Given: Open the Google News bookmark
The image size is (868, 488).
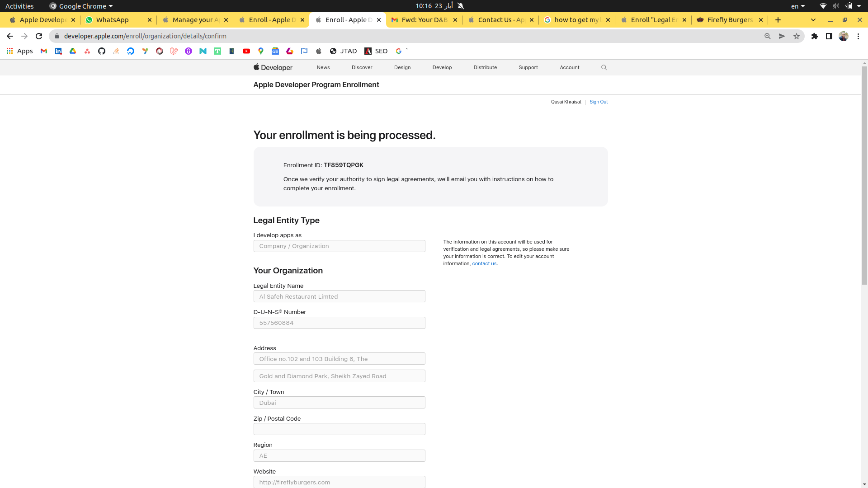Looking at the screenshot, I should pos(275,51).
